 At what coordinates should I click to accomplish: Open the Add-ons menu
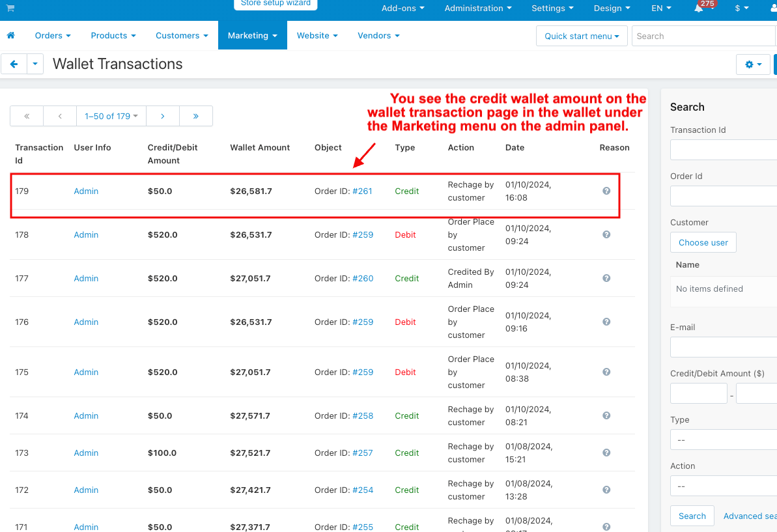pos(403,8)
